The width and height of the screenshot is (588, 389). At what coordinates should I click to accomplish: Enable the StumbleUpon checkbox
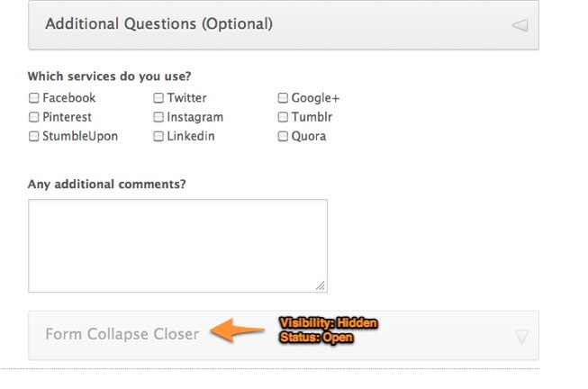point(34,137)
